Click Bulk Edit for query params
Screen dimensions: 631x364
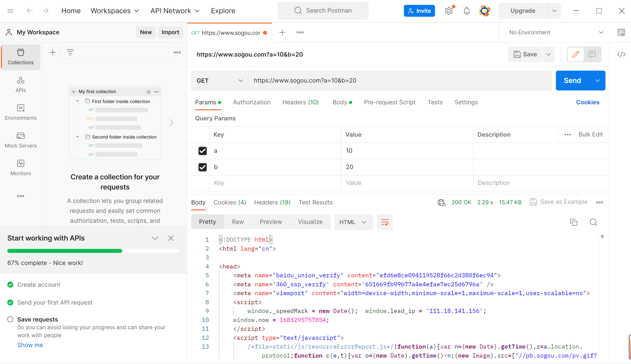click(590, 134)
